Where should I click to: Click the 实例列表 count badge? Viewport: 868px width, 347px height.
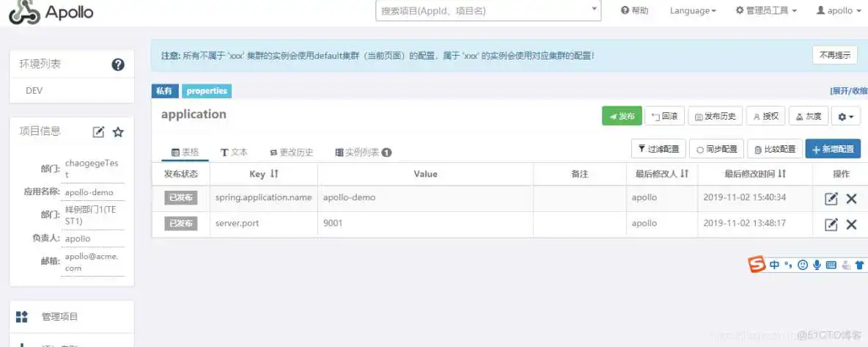pos(386,153)
